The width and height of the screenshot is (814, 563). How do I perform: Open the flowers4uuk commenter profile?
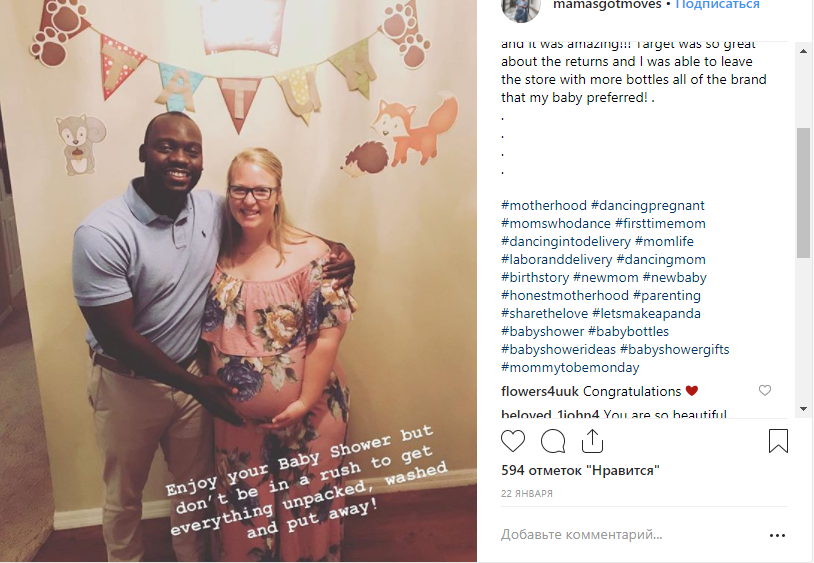540,391
